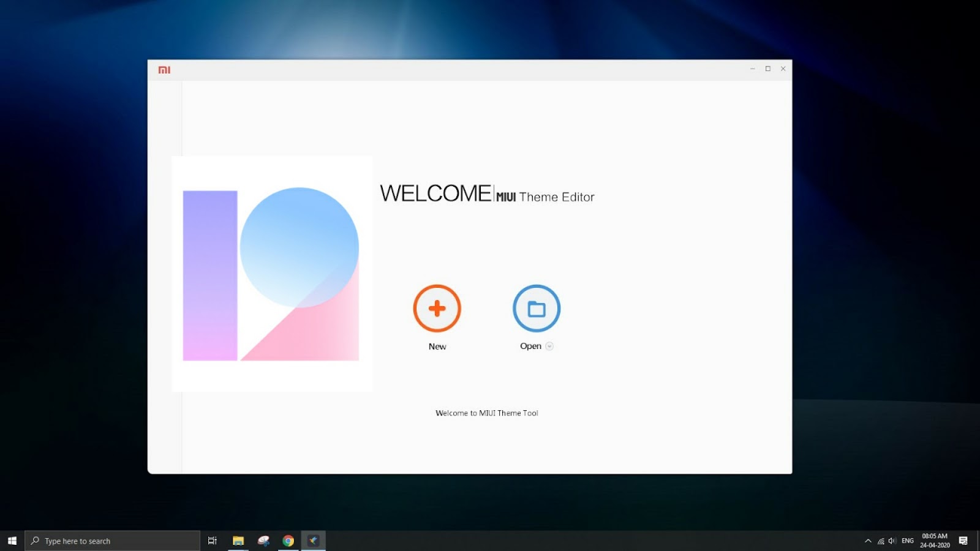Click the Mi logo in the title bar
The image size is (980, 551).
(165, 69)
